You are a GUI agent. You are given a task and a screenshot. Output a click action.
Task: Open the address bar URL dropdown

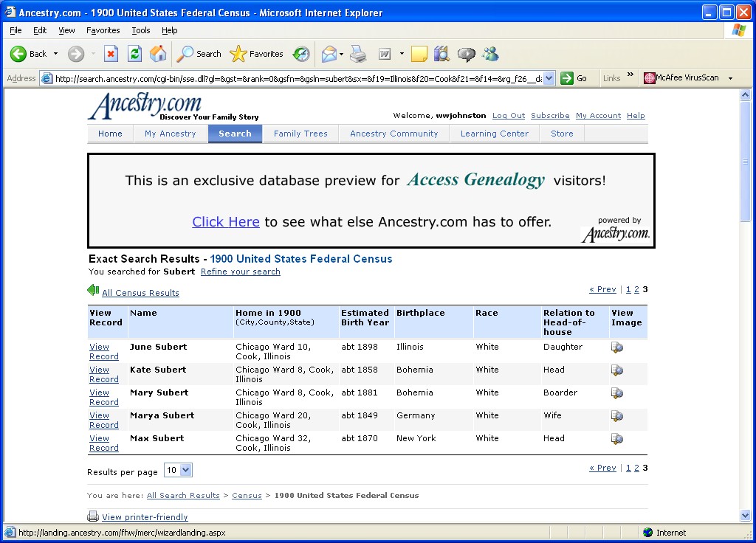[x=549, y=78]
